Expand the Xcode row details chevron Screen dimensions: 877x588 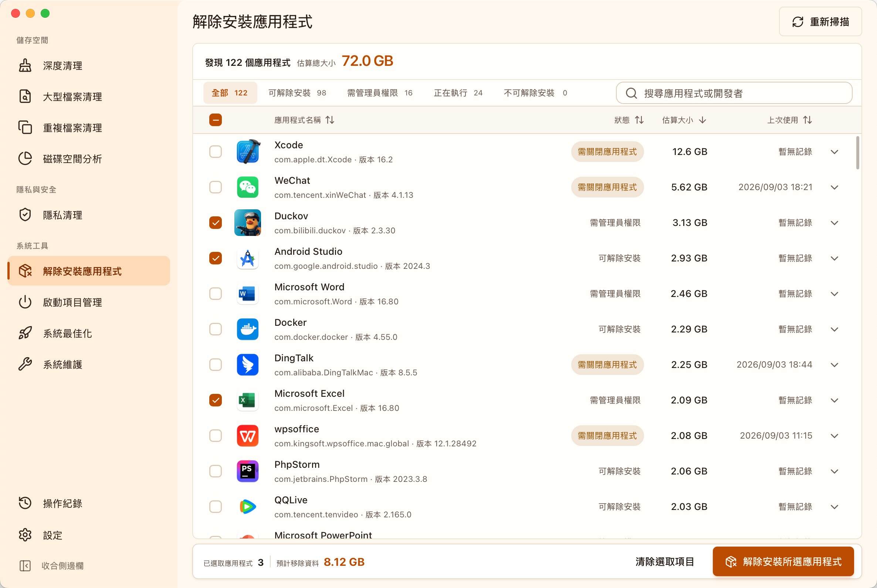coord(834,152)
